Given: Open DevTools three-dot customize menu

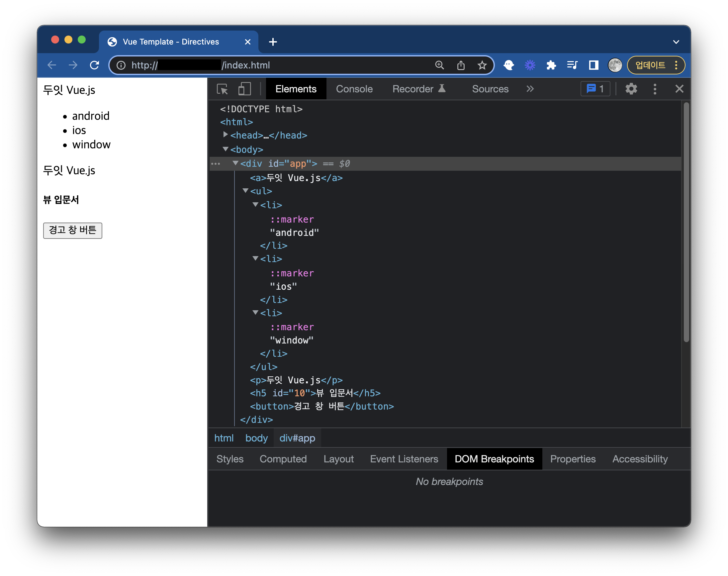Looking at the screenshot, I should pyautogui.click(x=655, y=89).
